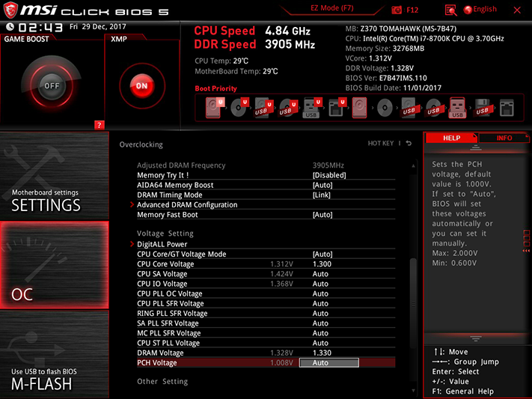The width and height of the screenshot is (532, 399).
Task: Switch to the HELP tab
Action: [x=451, y=138]
